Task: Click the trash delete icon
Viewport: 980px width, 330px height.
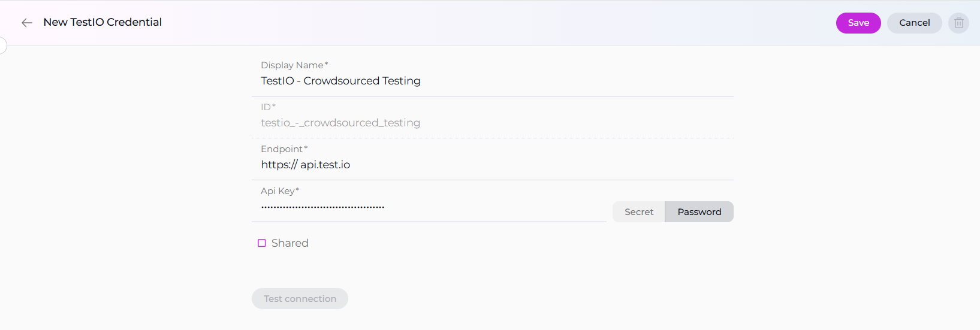Action: [958, 23]
